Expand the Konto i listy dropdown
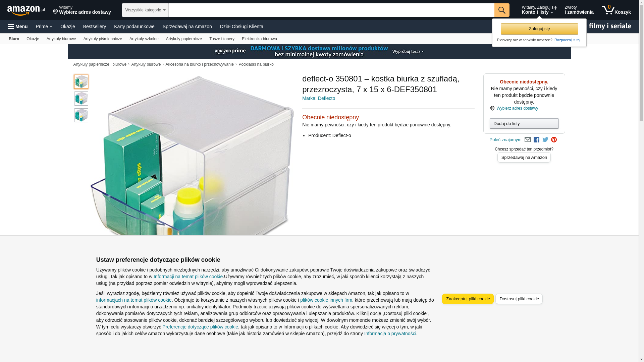Viewport: 644px width, 362px height. 539,10
